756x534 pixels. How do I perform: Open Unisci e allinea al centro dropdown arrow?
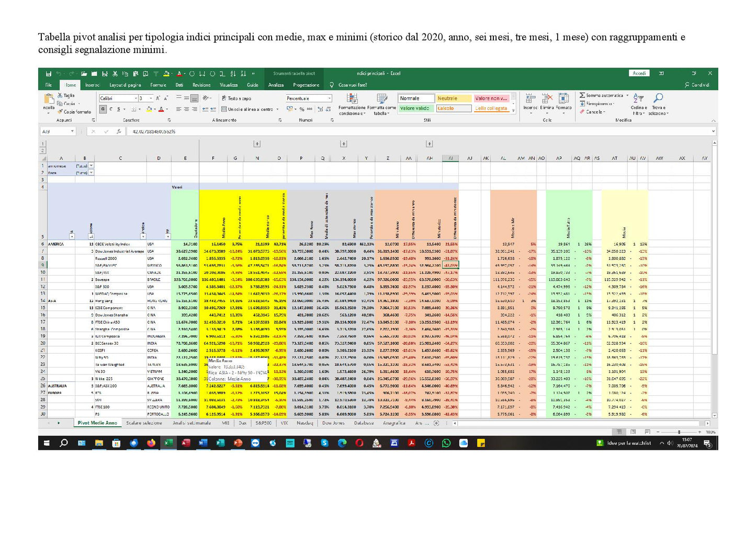(x=276, y=109)
